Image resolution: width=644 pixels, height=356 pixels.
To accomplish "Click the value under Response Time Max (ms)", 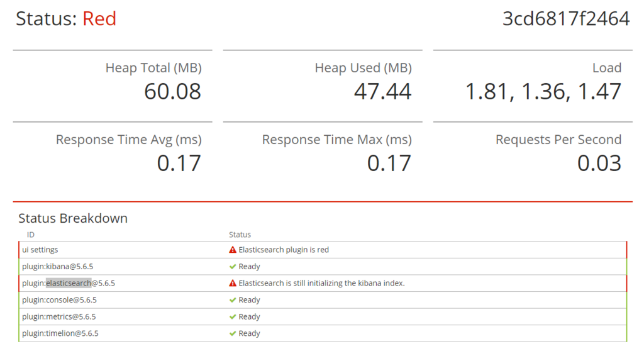I will coord(389,163).
